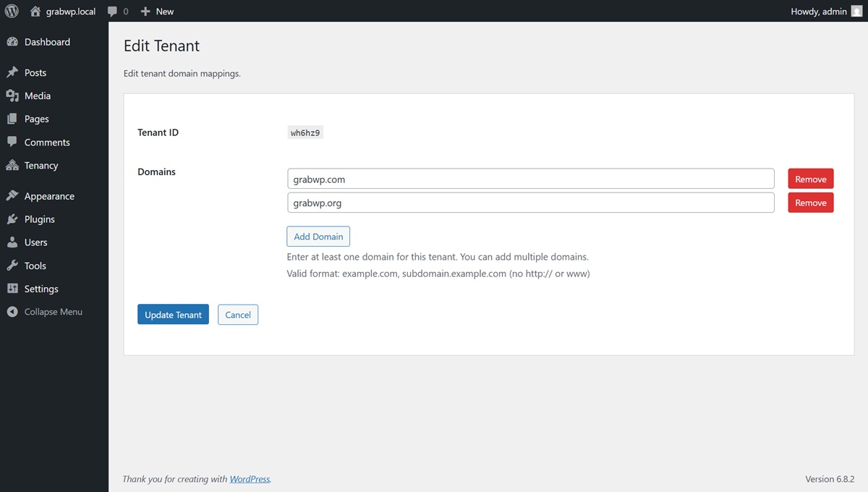The height and width of the screenshot is (492, 868).
Task: Focus the grabwp.org domain field
Action: (x=531, y=203)
